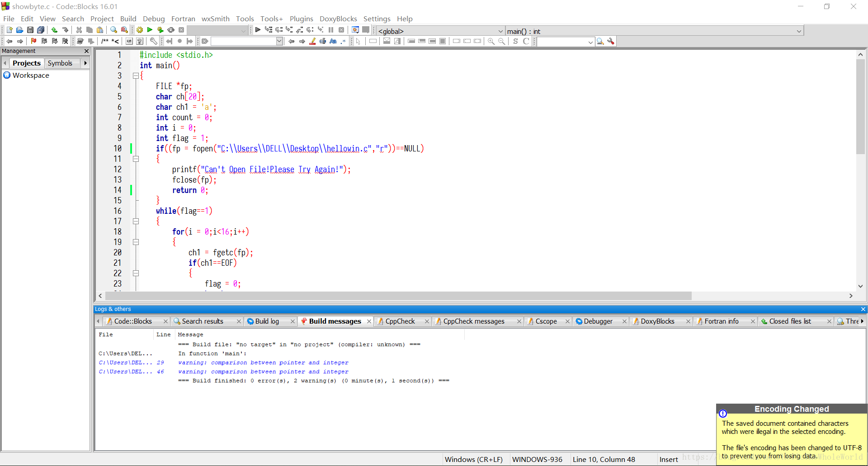Open the search options wrench icon
Image resolution: width=868 pixels, height=466 pixels.
point(611,41)
